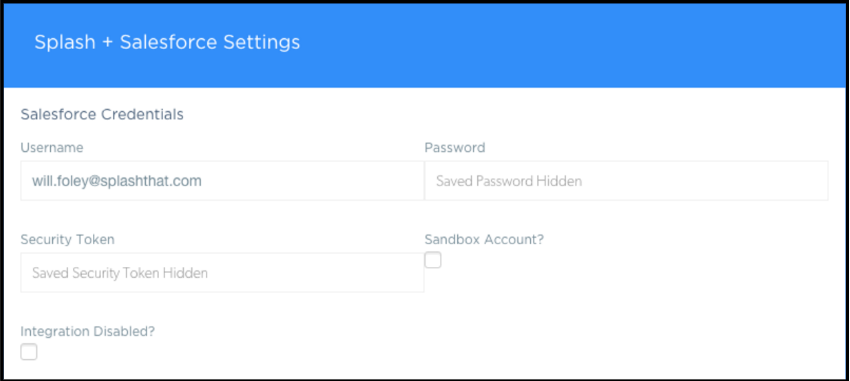Select the Security Token input box

[x=222, y=273]
